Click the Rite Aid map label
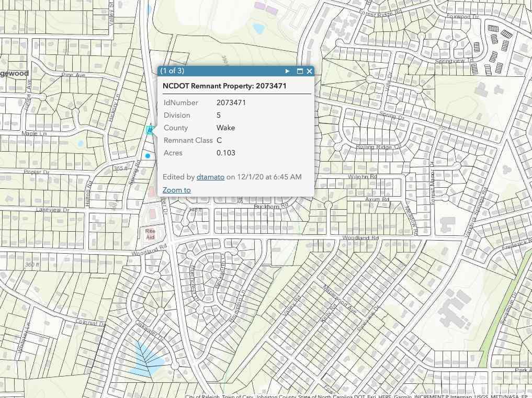The height and width of the screenshot is (398, 532). point(150,234)
